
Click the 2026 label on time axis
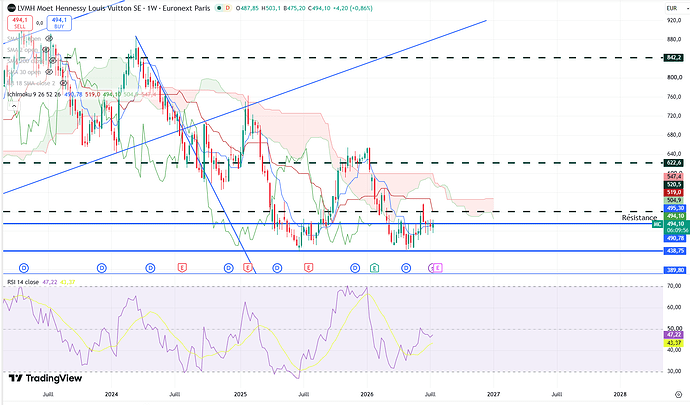[367, 394]
